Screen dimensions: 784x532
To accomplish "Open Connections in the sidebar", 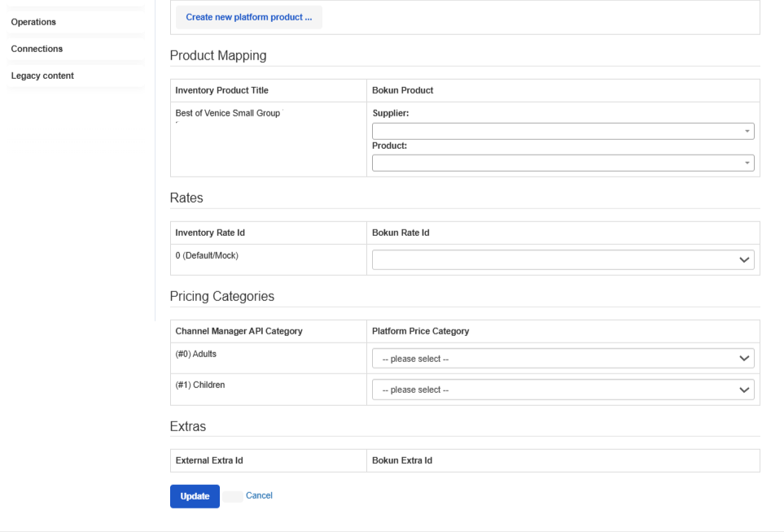I will point(37,49).
